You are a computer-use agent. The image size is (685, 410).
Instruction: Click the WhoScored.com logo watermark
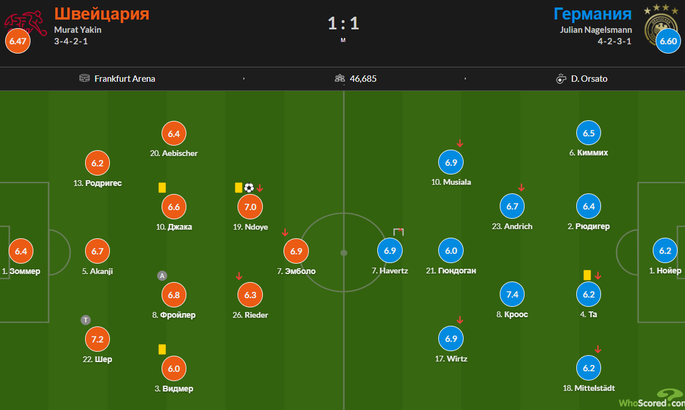coord(651,399)
